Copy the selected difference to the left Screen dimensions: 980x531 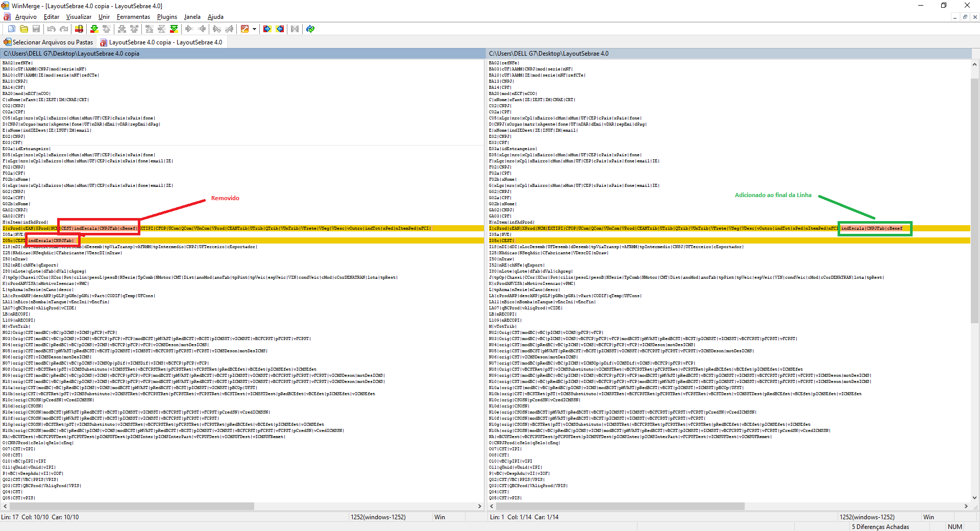click(202, 29)
